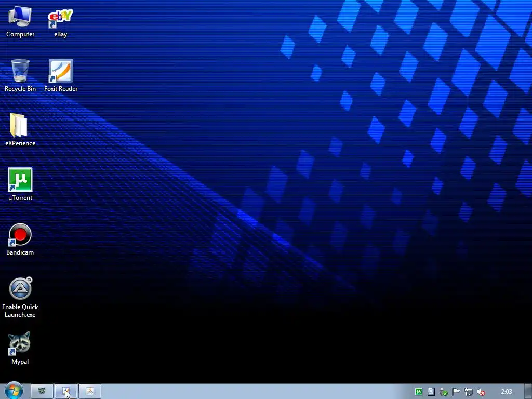Open the Mypal browser desktop shortcut
The image size is (532, 399).
(x=20, y=349)
